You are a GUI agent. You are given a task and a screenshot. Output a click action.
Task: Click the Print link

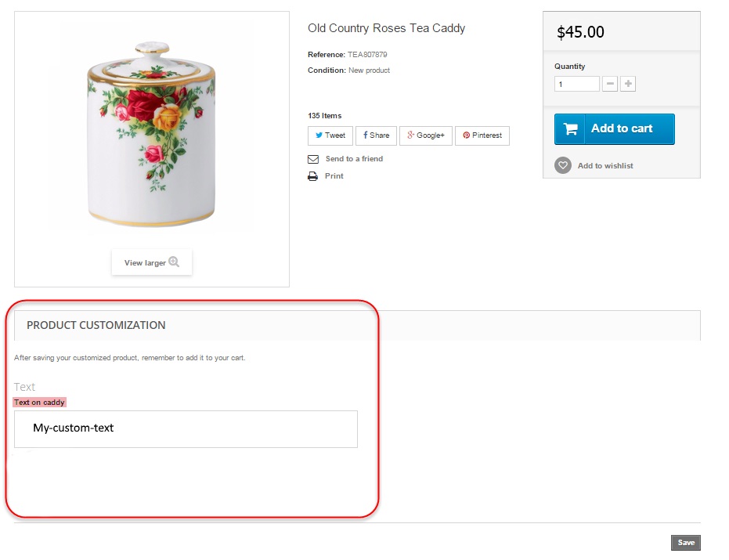coord(334,176)
